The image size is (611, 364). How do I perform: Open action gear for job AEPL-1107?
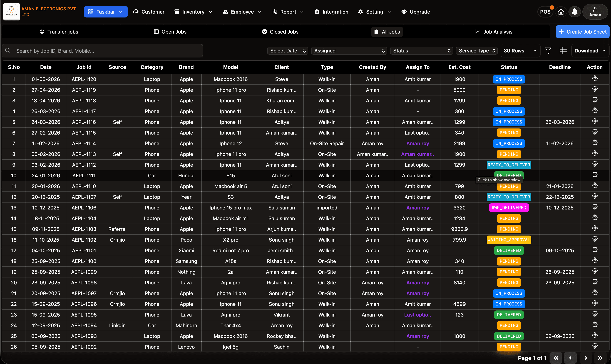click(x=595, y=196)
